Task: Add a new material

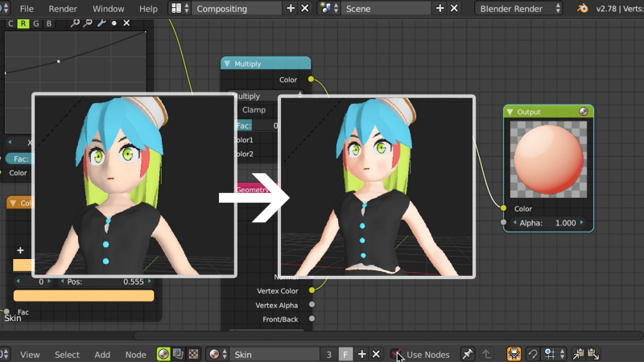Action: pos(361,354)
